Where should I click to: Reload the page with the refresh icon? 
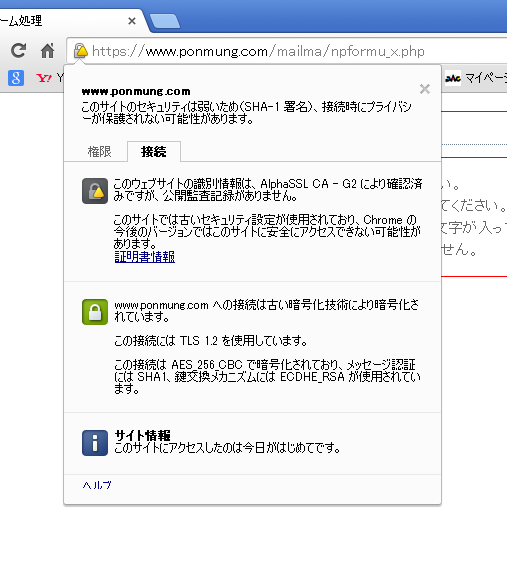pos(18,50)
